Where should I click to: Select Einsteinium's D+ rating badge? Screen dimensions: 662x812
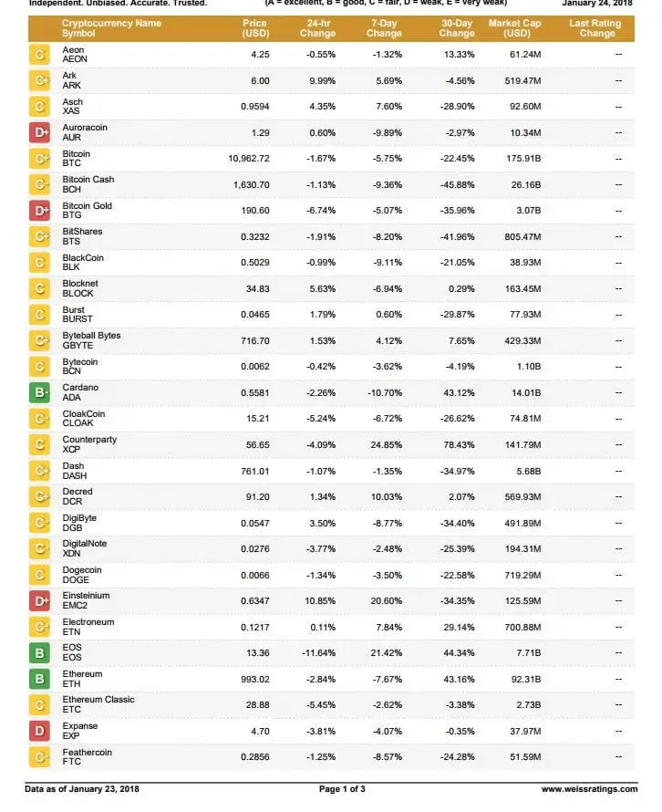40,601
